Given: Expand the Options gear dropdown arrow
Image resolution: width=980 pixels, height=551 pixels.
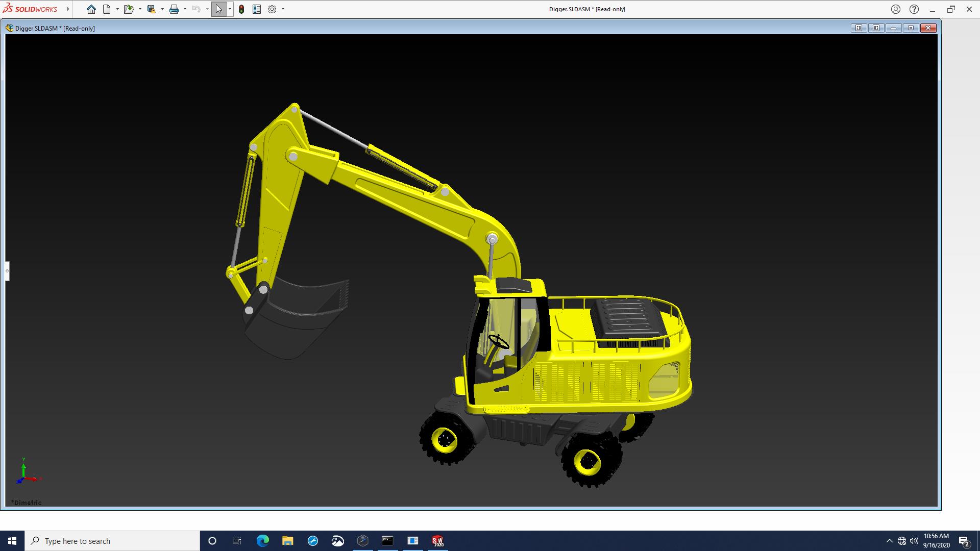Looking at the screenshot, I should coord(283,9).
